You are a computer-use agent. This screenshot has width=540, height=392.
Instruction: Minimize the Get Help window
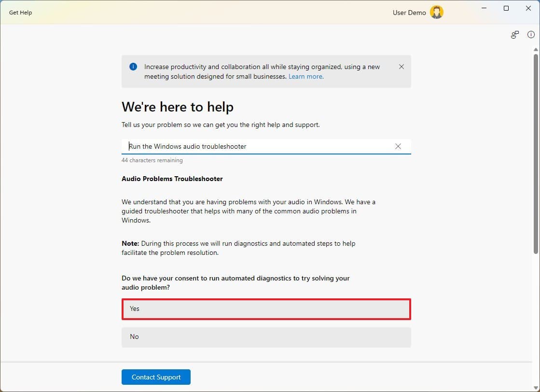[484, 8]
